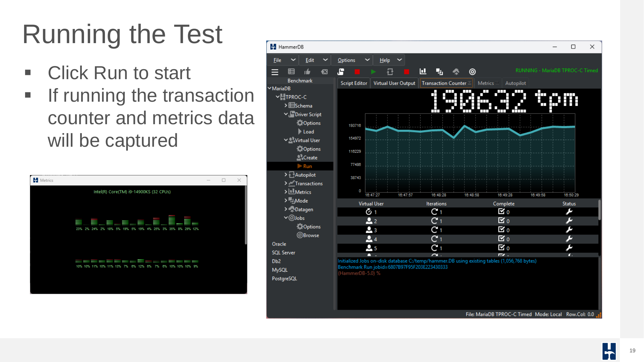Click the Load Driver Script toolbar icon
644x362 pixels.
pos(341,72)
